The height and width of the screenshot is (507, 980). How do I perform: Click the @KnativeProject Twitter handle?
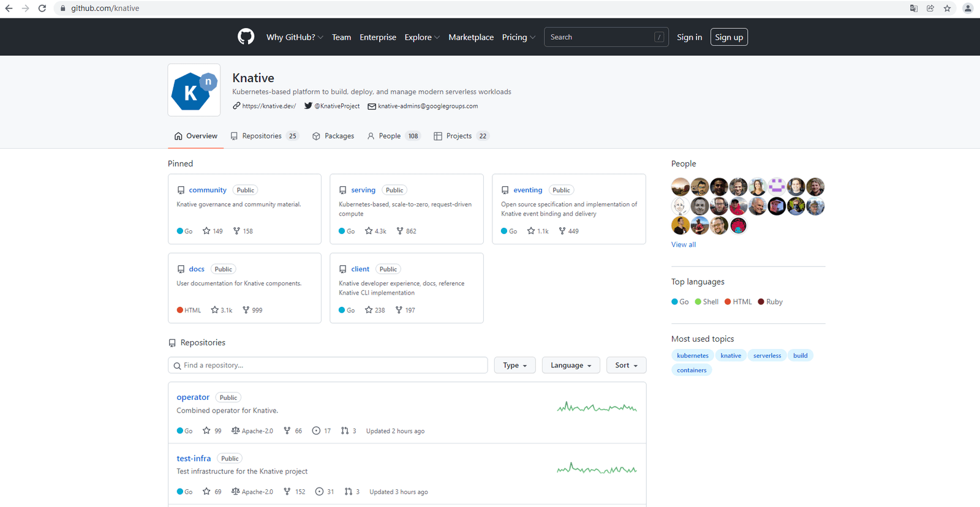pyautogui.click(x=337, y=106)
